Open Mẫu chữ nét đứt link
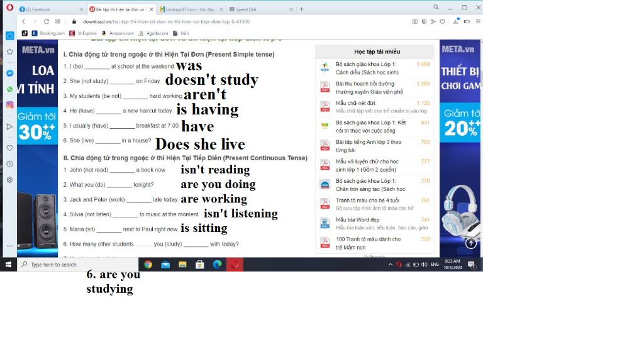Image resolution: width=644 pixels, height=362 pixels. click(x=355, y=103)
